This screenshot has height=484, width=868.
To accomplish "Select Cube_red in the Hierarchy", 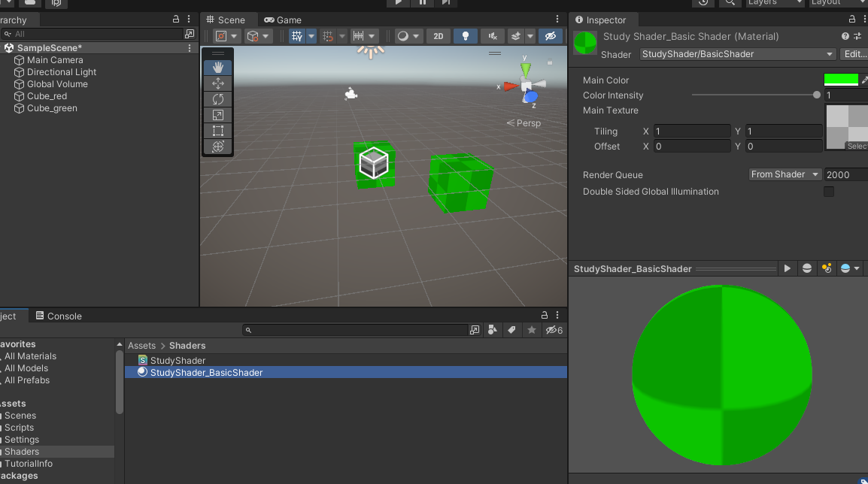I will (47, 96).
